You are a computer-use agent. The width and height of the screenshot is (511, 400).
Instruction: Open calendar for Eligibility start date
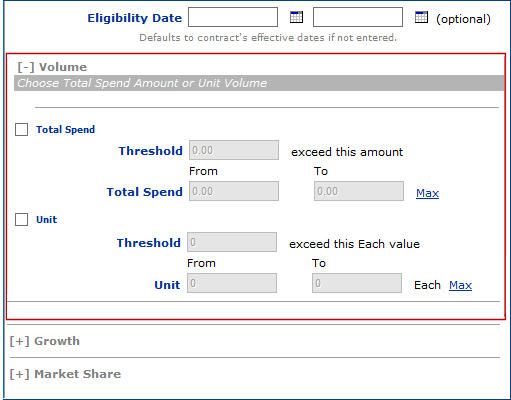(x=296, y=17)
